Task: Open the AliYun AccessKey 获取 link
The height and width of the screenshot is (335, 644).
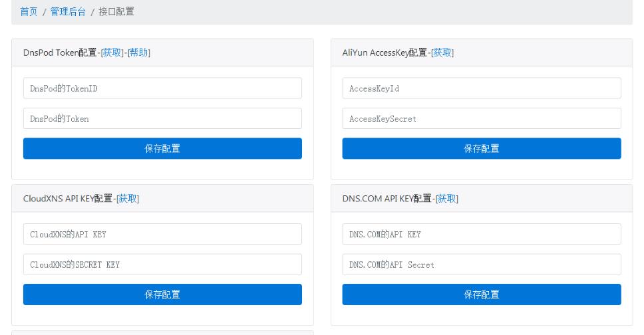Action: [442, 53]
